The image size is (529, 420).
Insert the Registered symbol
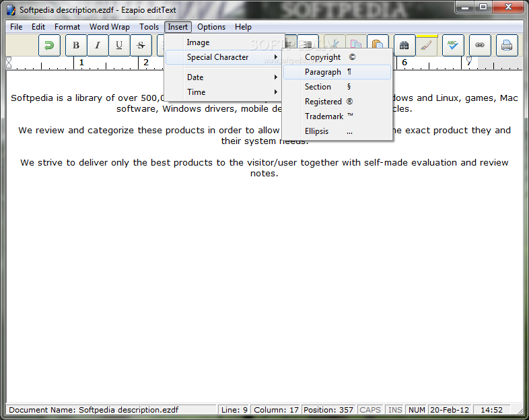pyautogui.click(x=337, y=102)
